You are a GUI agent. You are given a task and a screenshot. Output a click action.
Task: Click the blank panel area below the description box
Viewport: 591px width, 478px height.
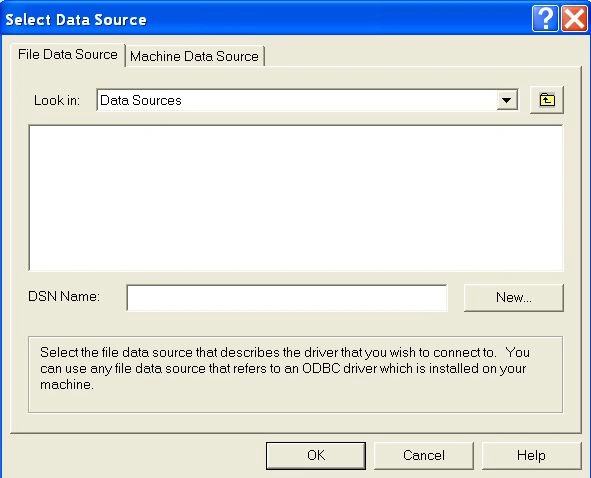coord(296,422)
